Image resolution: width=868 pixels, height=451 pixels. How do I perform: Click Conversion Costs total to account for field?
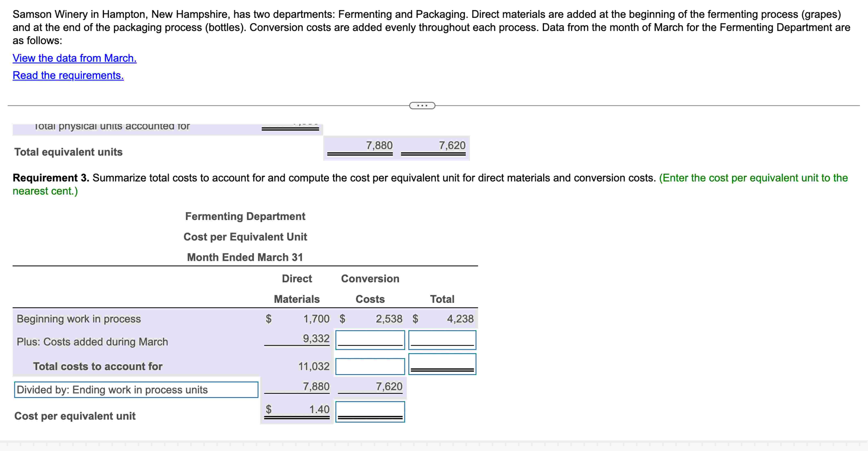[x=370, y=366]
